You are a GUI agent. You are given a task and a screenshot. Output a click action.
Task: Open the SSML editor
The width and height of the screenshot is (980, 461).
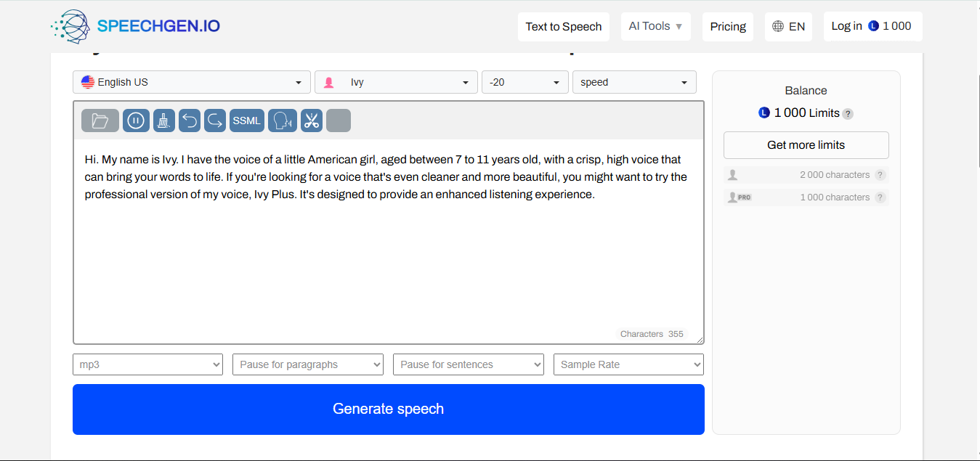tap(246, 121)
